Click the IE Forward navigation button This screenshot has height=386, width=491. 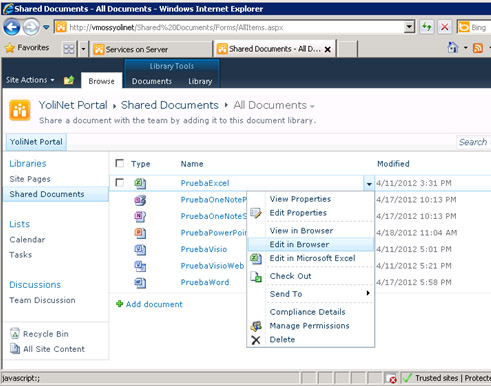(x=31, y=27)
